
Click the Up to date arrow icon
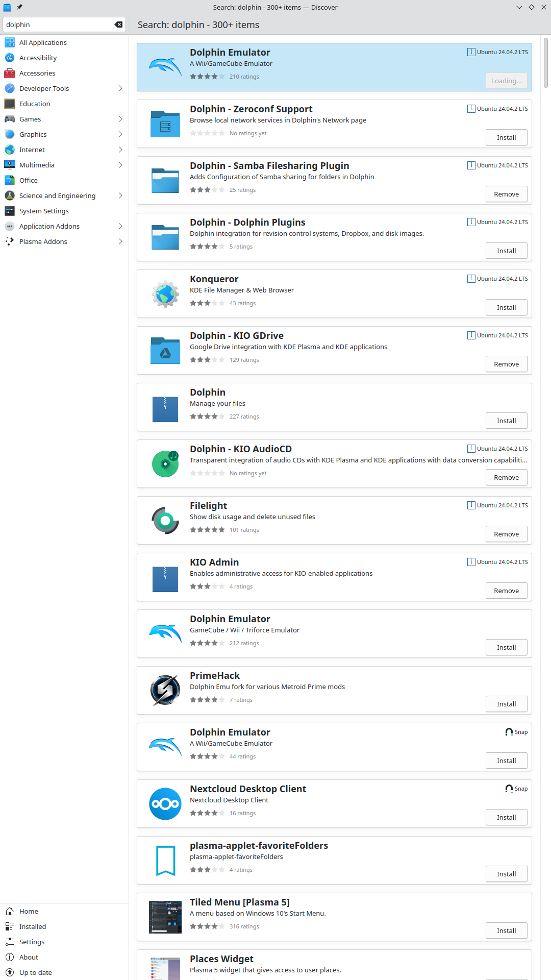coord(10,972)
